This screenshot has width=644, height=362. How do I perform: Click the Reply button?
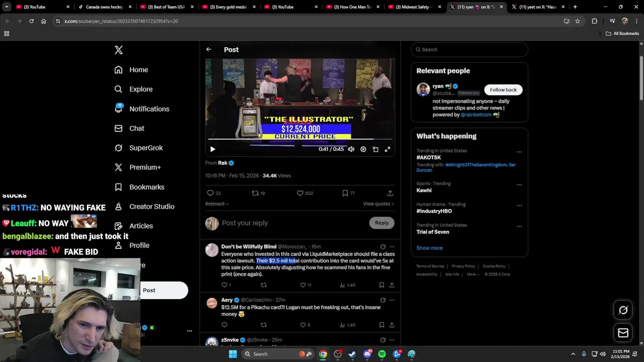[x=382, y=223]
